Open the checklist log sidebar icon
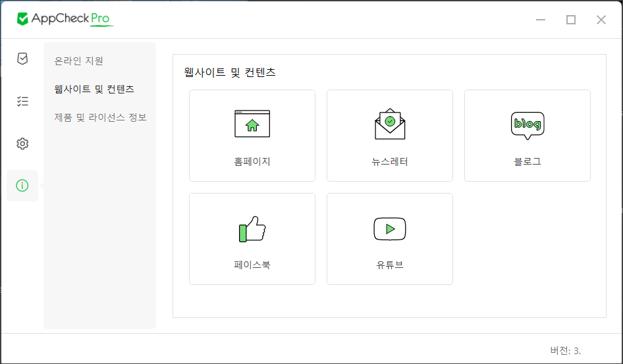This screenshot has height=364, width=623. [22, 101]
